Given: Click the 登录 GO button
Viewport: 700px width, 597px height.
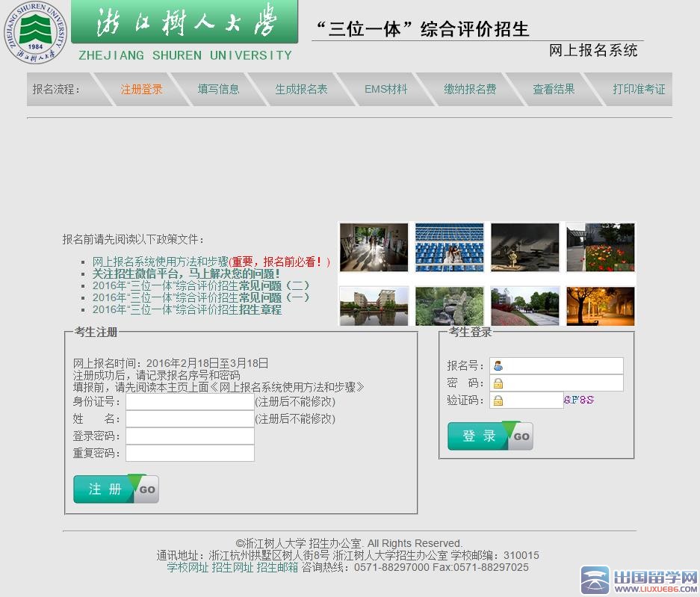Looking at the screenshot, I should [490, 436].
